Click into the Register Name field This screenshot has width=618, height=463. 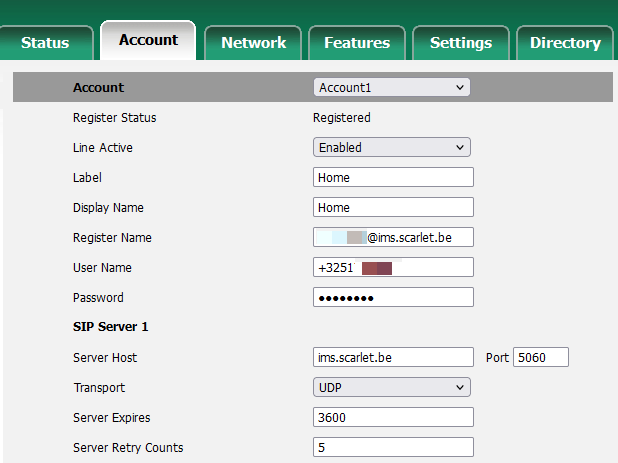click(393, 238)
